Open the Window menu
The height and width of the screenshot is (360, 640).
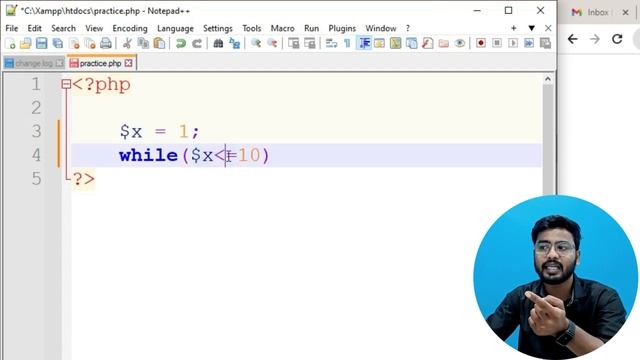click(x=381, y=28)
